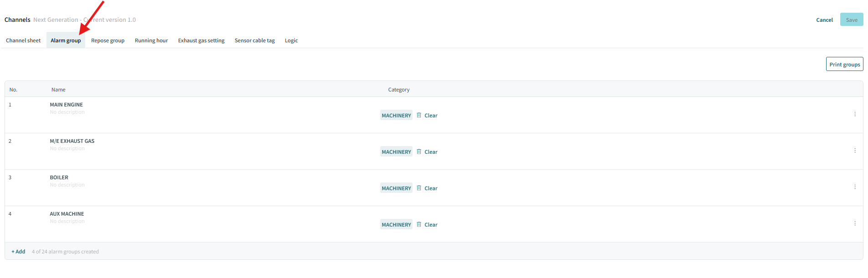Select the Alarm group tab

pos(66,40)
